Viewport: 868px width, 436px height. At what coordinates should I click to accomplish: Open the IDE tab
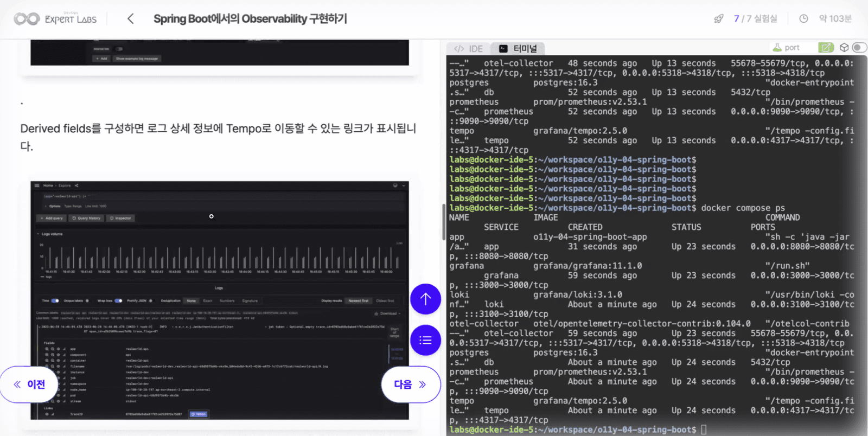pyautogui.click(x=469, y=49)
